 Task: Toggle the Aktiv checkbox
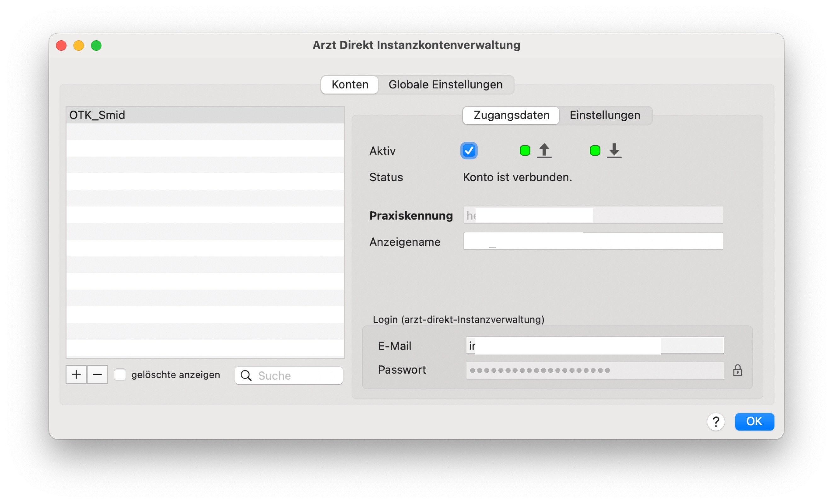pos(469,151)
